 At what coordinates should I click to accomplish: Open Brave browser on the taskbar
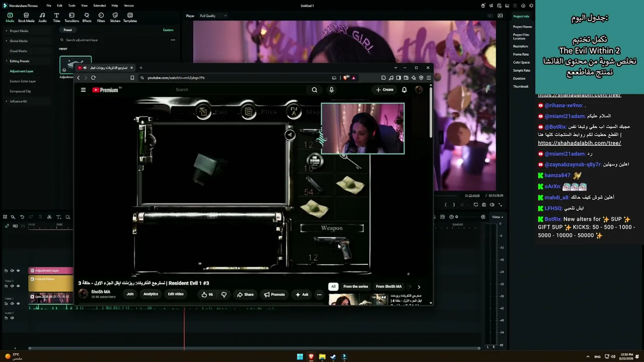311,357
